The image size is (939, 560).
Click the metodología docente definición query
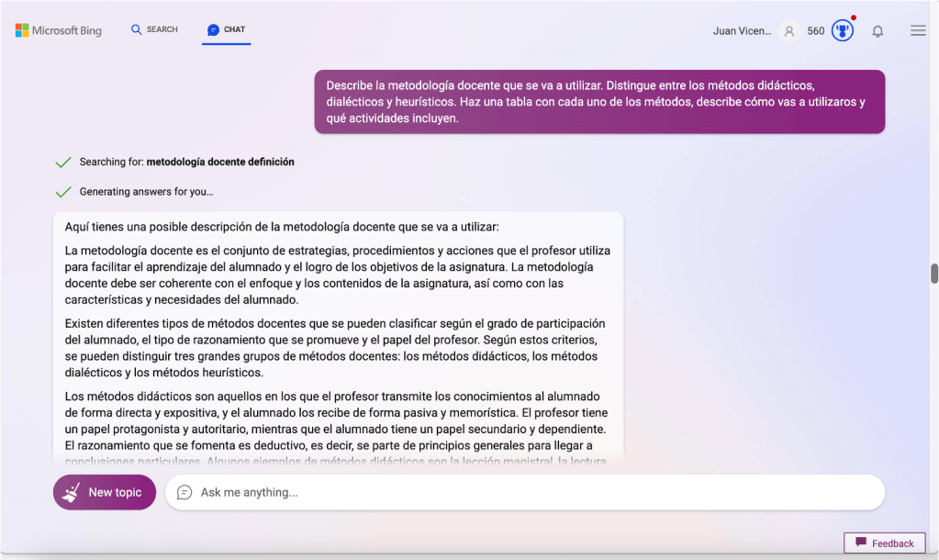[220, 162]
